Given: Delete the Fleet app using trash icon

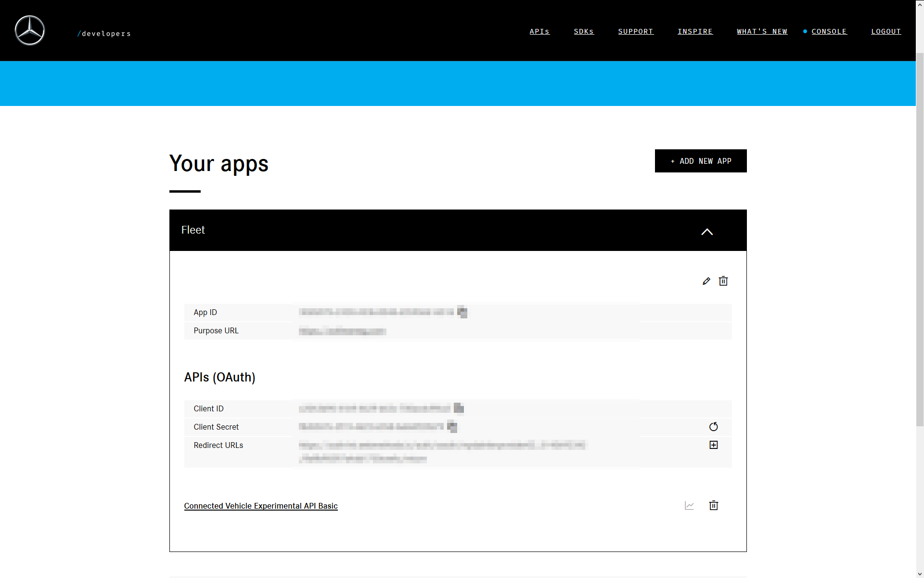Looking at the screenshot, I should tap(723, 281).
